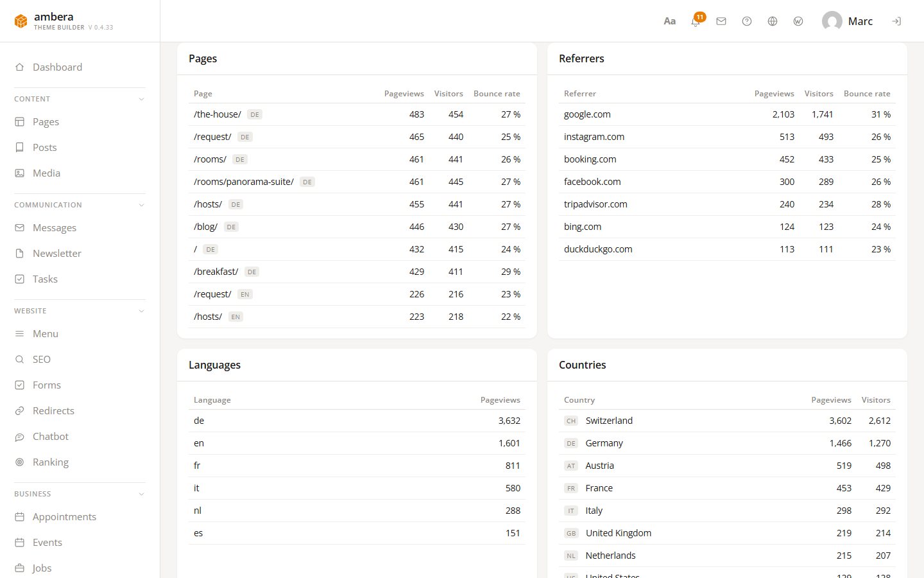Click the mail envelope icon in header
Image resolution: width=924 pixels, height=578 pixels.
tap(721, 21)
